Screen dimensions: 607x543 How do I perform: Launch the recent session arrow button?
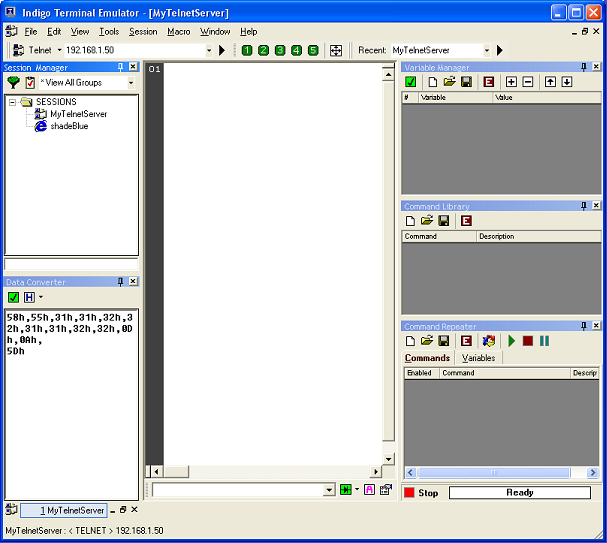click(x=500, y=50)
